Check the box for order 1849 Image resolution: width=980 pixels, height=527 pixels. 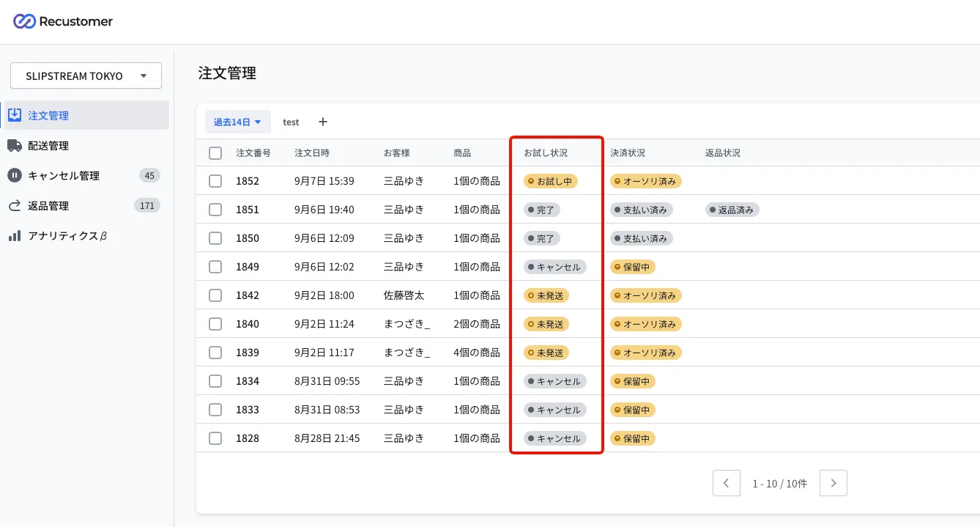(x=215, y=267)
